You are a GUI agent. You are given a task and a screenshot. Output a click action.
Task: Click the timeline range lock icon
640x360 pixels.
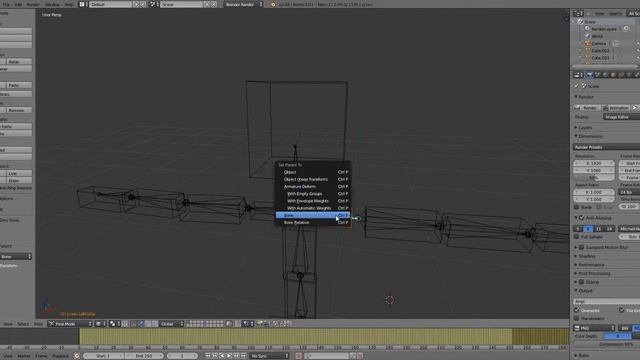pyautogui.click(x=76, y=356)
